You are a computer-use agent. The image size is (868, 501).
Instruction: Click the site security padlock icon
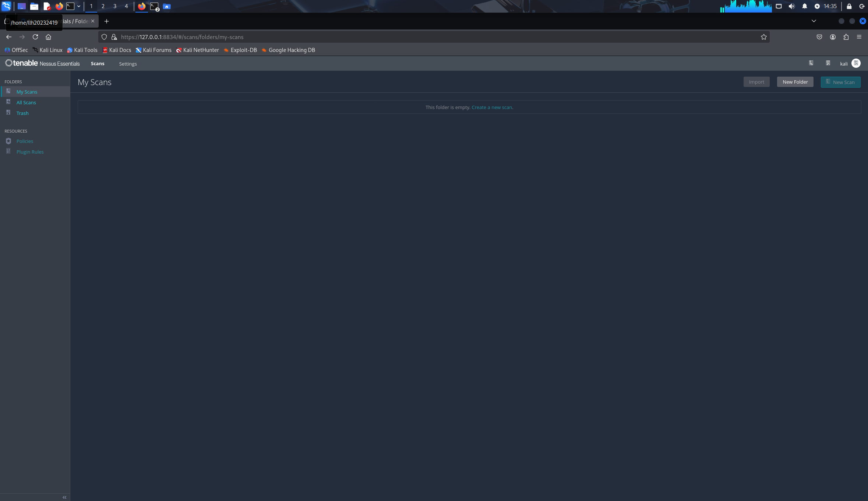114,37
